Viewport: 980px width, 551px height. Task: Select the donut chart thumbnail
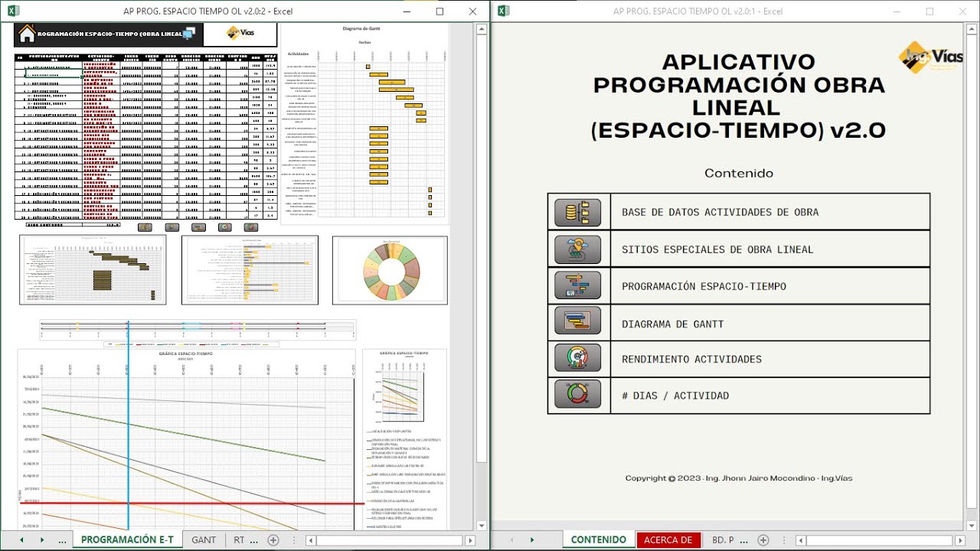[390, 271]
